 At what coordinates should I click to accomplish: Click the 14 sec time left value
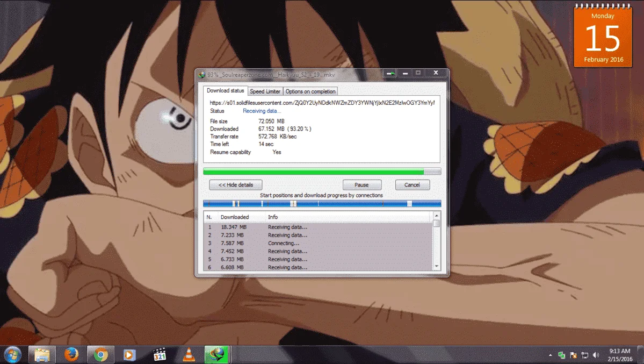click(x=266, y=145)
